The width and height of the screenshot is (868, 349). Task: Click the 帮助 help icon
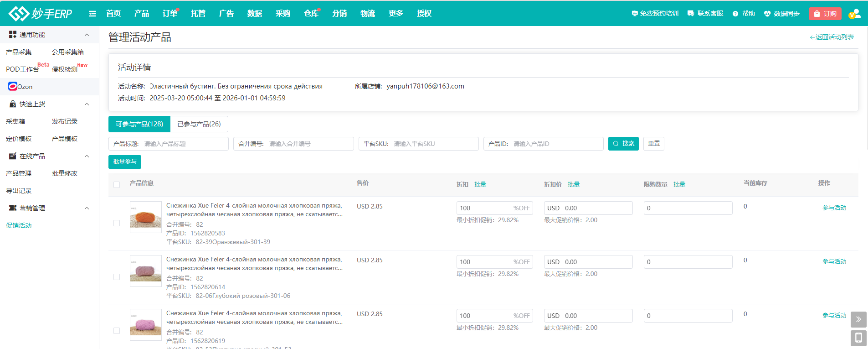tap(735, 14)
